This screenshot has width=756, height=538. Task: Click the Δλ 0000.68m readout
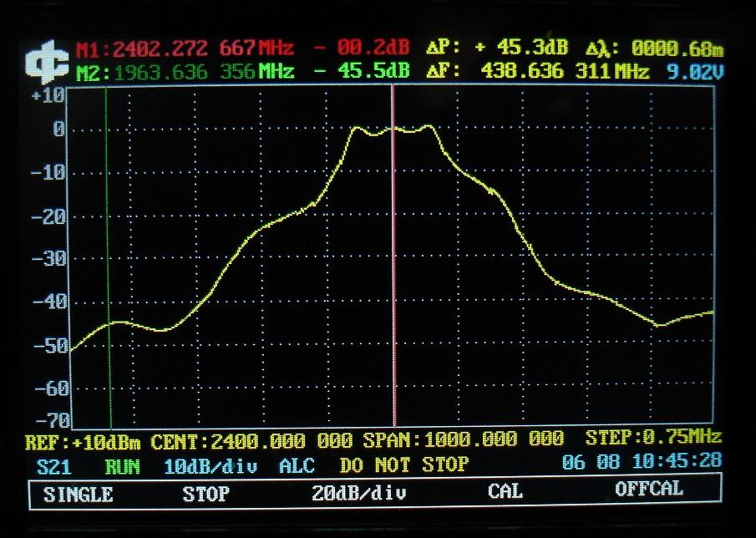point(655,48)
